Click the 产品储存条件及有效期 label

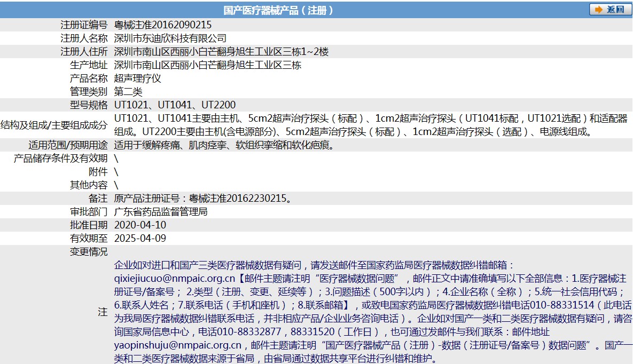pos(60,158)
